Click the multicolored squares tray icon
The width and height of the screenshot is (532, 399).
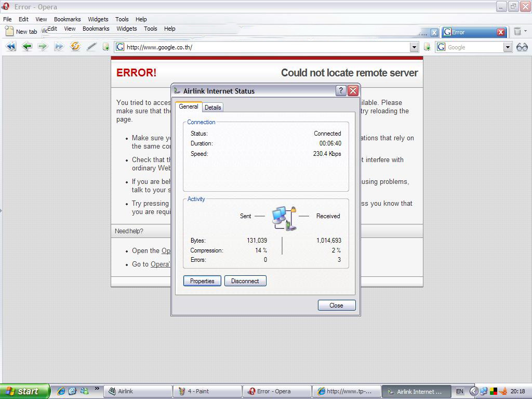click(x=494, y=391)
